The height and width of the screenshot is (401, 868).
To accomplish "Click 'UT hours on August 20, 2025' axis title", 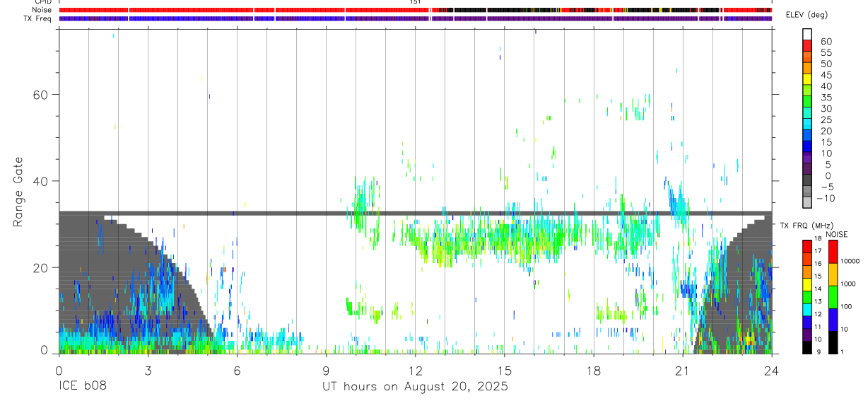I will (x=415, y=387).
